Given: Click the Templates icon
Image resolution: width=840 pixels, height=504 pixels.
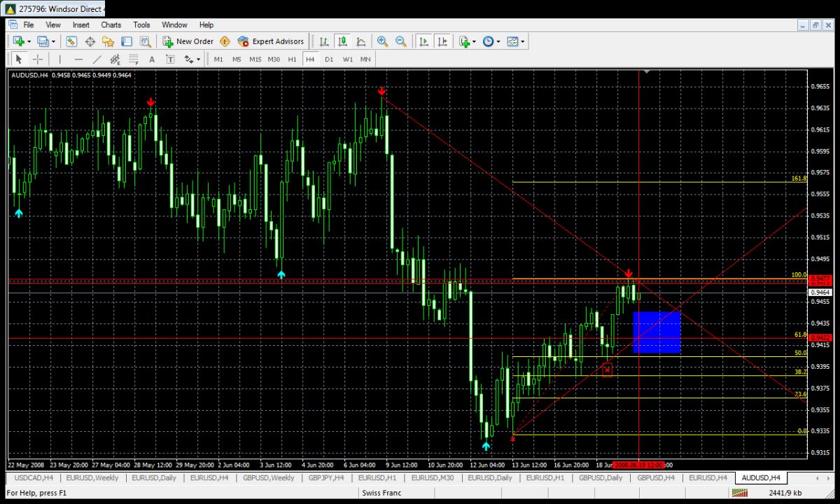Looking at the screenshot, I should 512,41.
